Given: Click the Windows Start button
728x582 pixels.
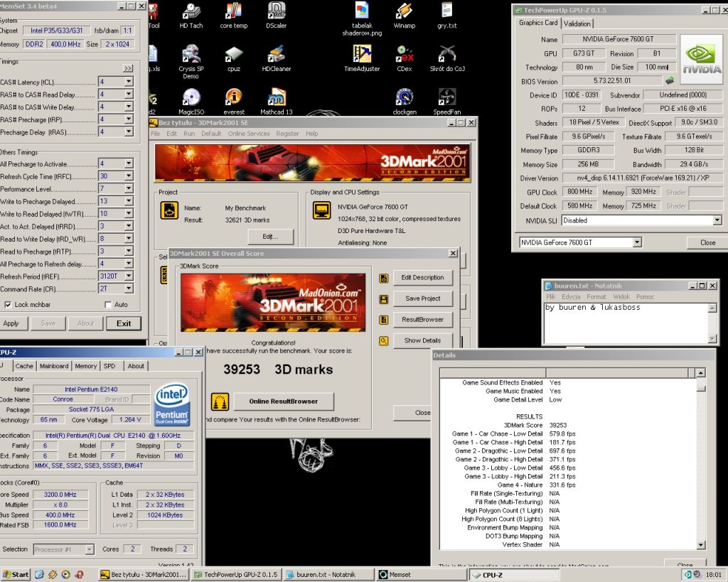Looking at the screenshot, I should [x=16, y=574].
